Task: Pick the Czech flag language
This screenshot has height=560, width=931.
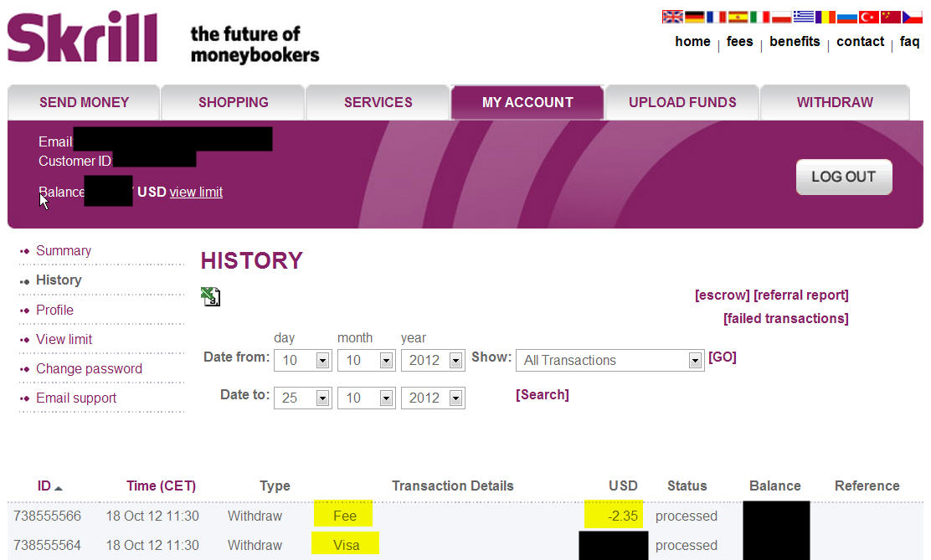Action: [x=913, y=17]
